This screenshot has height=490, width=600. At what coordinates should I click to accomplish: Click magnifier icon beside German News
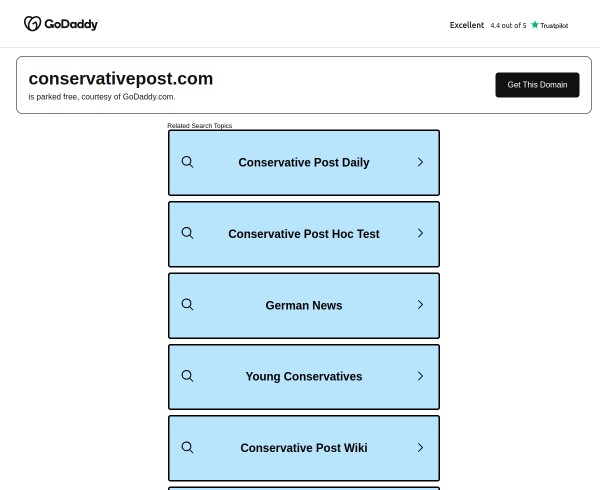[x=187, y=305]
